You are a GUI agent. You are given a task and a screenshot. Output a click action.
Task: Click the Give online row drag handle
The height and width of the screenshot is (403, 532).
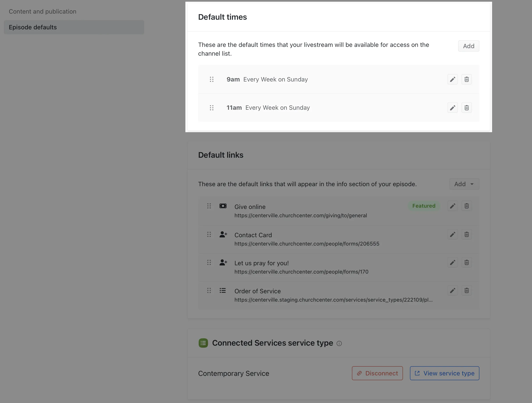[209, 206]
